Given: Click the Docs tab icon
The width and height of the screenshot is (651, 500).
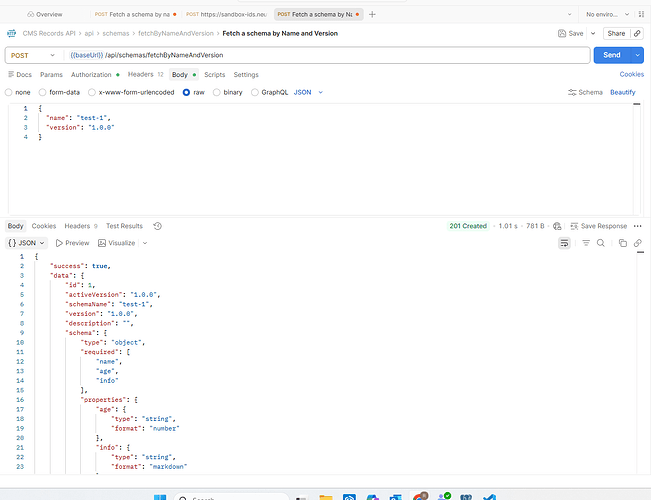Looking at the screenshot, I should coord(11,74).
